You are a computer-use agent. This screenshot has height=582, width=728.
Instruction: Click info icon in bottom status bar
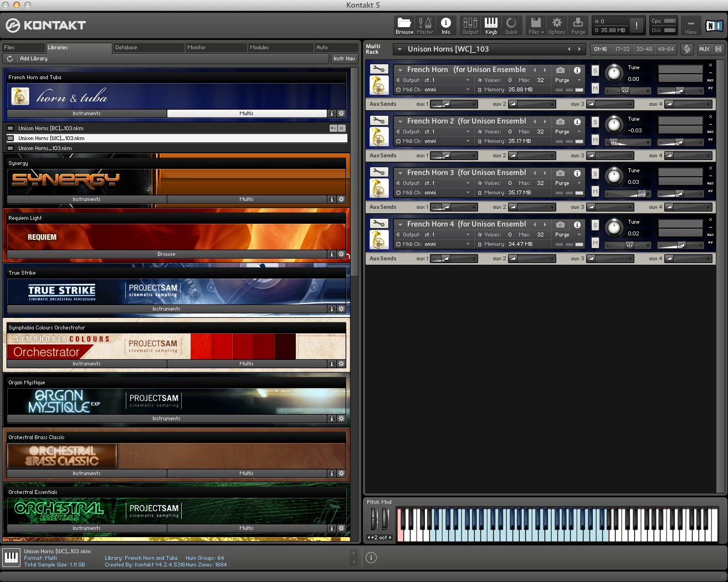pyautogui.click(x=371, y=558)
